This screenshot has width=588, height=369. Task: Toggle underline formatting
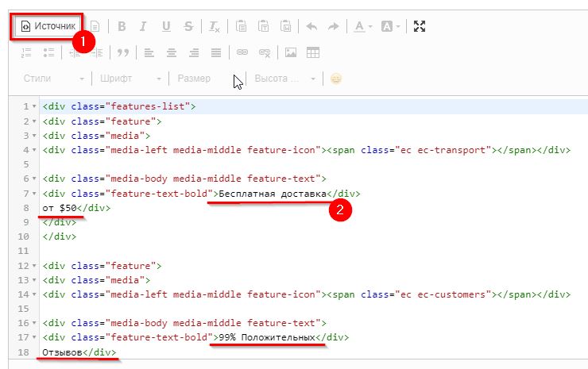click(x=165, y=26)
